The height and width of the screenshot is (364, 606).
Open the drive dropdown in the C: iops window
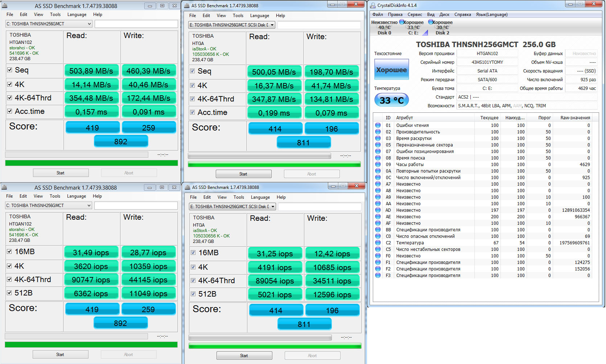pos(49,206)
